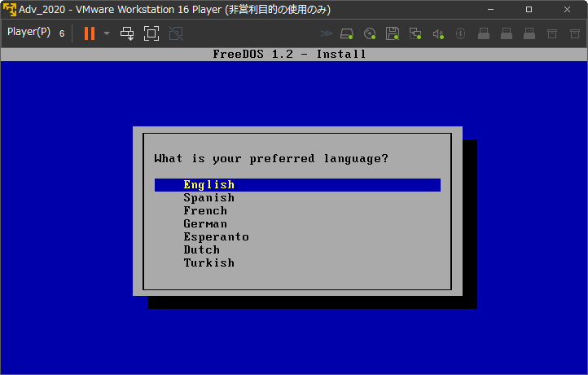Open the power options dropdown arrow beside pause

(x=107, y=33)
